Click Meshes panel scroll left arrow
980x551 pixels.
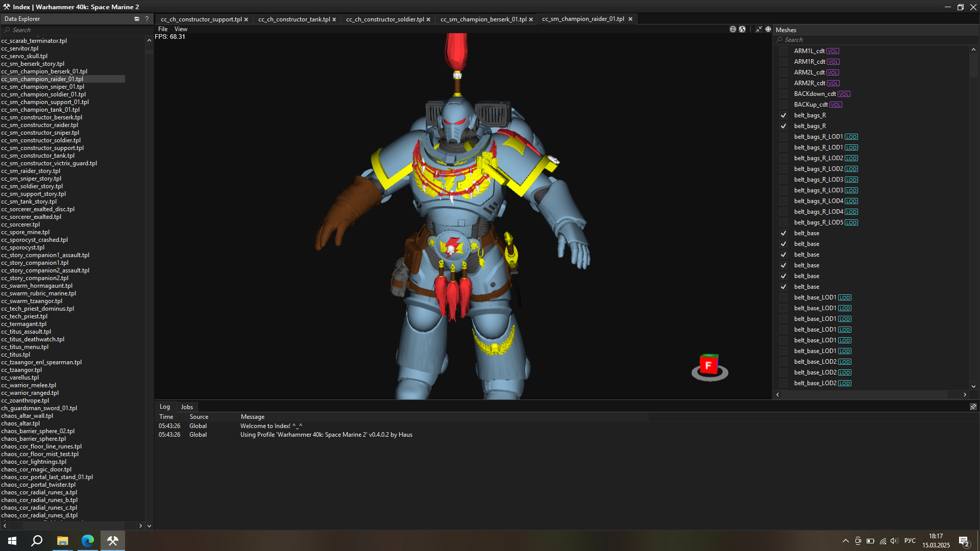[778, 394]
